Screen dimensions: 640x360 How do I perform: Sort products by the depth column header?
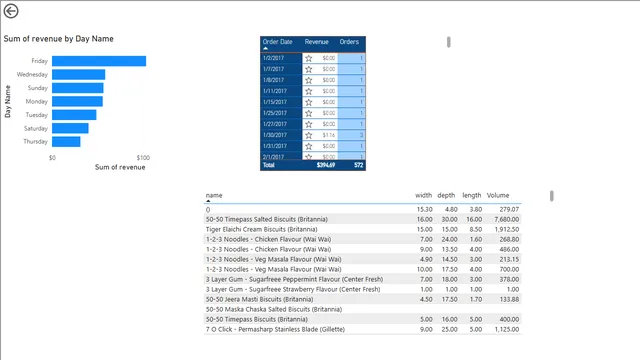446,196
